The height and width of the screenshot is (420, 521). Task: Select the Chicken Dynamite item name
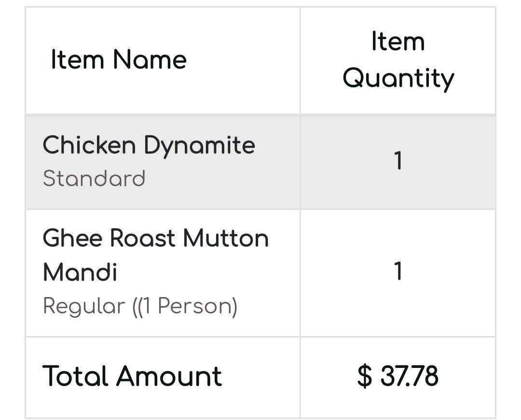149,145
